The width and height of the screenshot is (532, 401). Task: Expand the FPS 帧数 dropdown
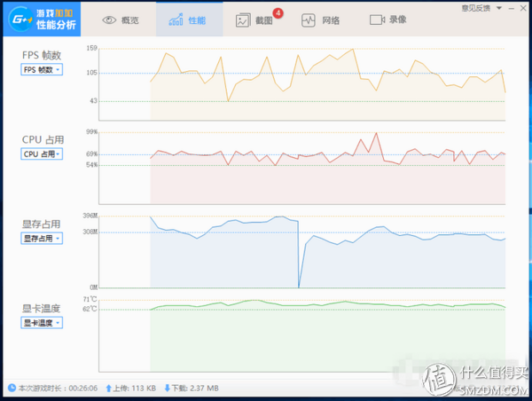42,69
